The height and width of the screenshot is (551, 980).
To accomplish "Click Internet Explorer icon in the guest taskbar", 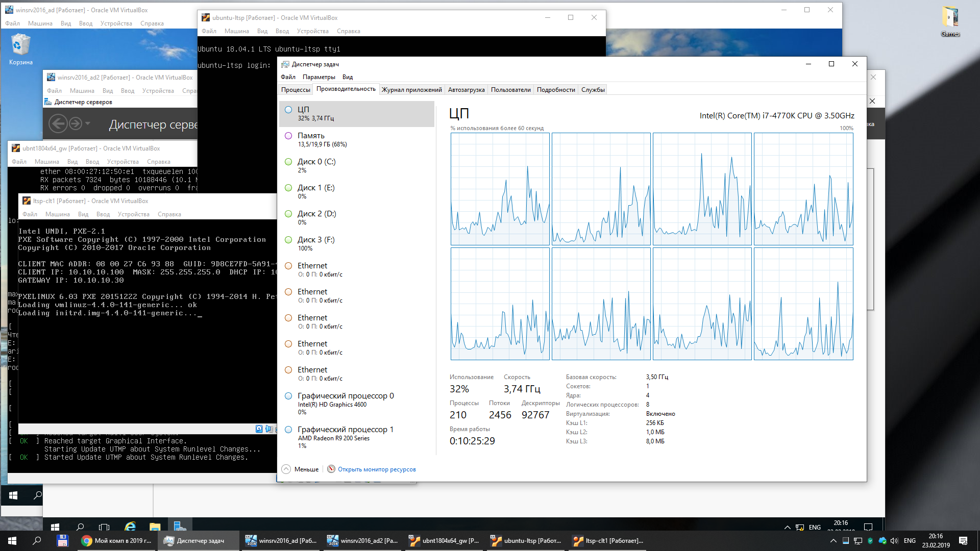I will point(130,527).
